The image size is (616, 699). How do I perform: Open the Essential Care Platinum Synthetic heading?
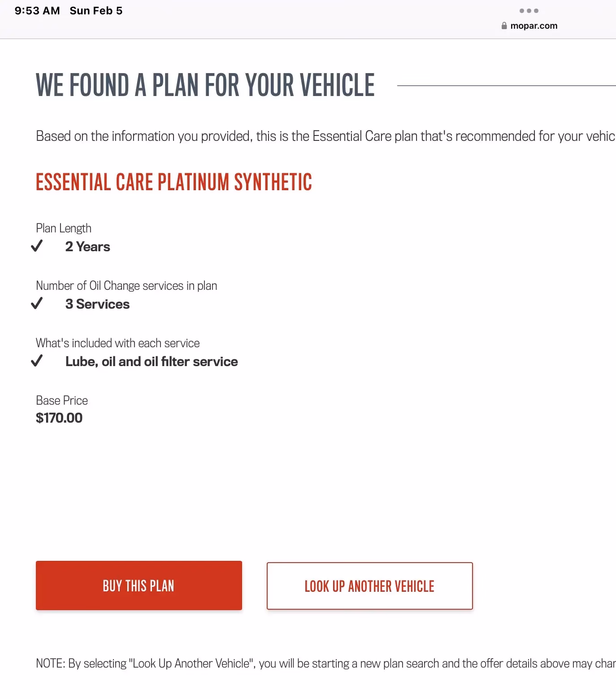coord(174,182)
